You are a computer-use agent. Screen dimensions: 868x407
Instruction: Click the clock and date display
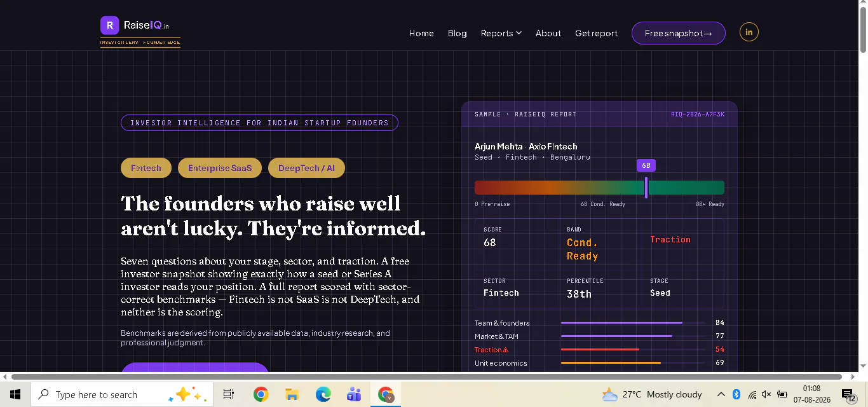coord(812,394)
